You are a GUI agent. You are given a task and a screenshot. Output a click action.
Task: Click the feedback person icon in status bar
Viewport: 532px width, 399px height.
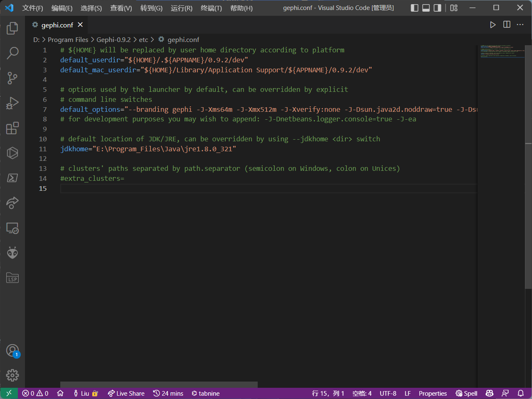505,393
